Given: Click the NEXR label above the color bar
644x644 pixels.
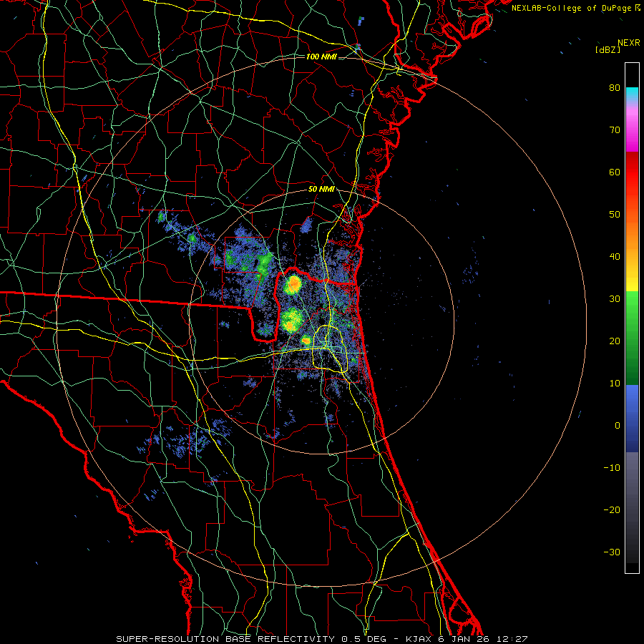Looking at the screenshot, I should [628, 43].
